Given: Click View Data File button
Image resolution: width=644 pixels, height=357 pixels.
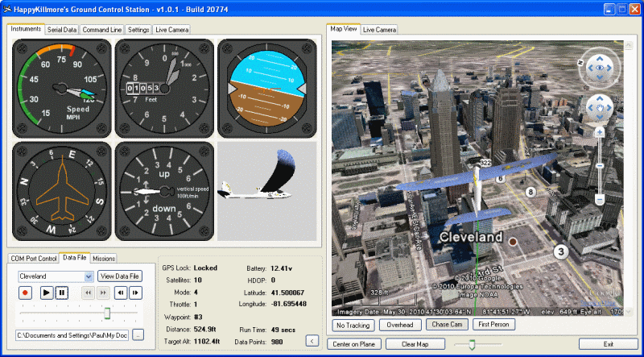Looking at the screenshot, I should click(x=120, y=276).
